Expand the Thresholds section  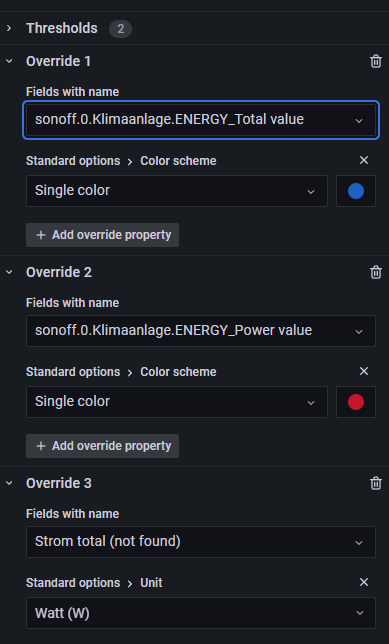point(9,28)
